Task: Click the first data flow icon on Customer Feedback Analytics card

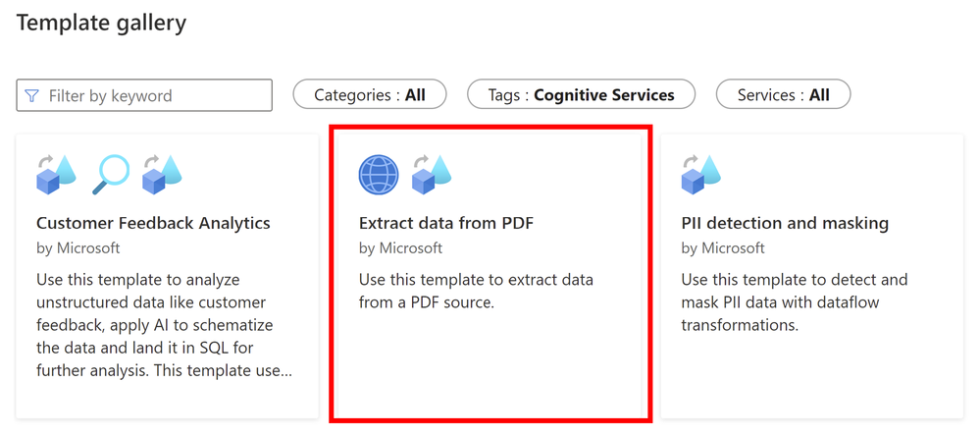Action: point(56,175)
